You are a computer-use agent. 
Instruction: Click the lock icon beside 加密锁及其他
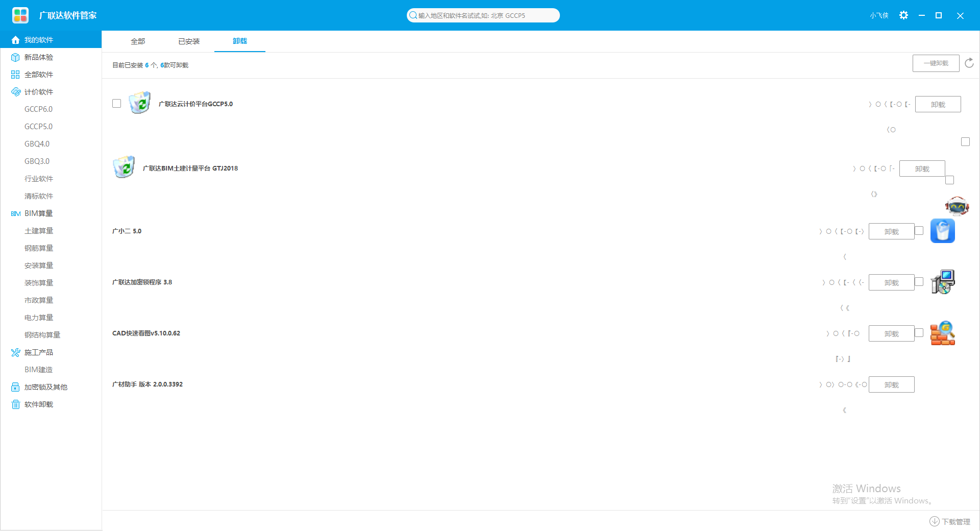[x=15, y=387]
